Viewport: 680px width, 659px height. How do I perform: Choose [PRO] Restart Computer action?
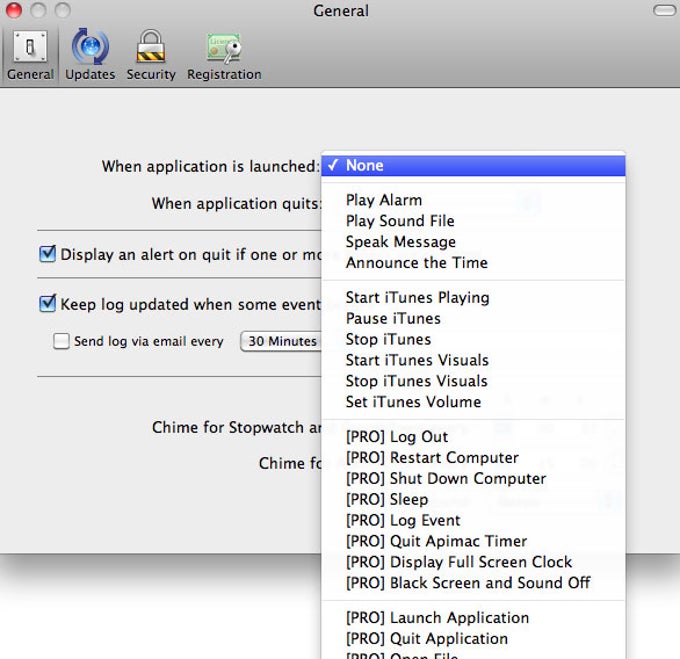tap(473, 457)
